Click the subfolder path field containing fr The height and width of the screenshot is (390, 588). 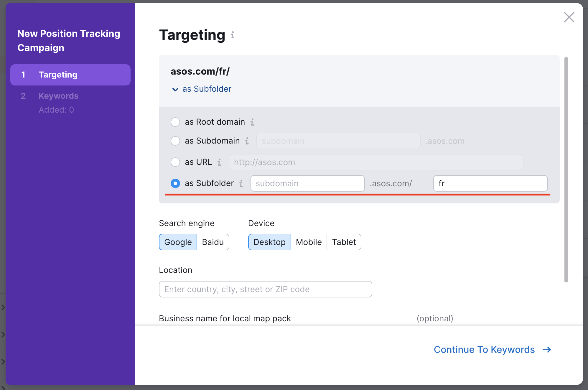coord(490,183)
